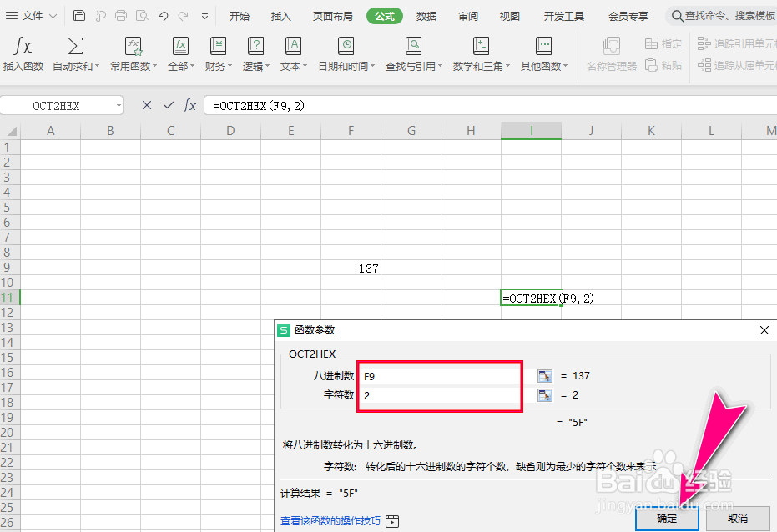Switch to the 视图 tab
777x532 pixels.
pos(509,17)
